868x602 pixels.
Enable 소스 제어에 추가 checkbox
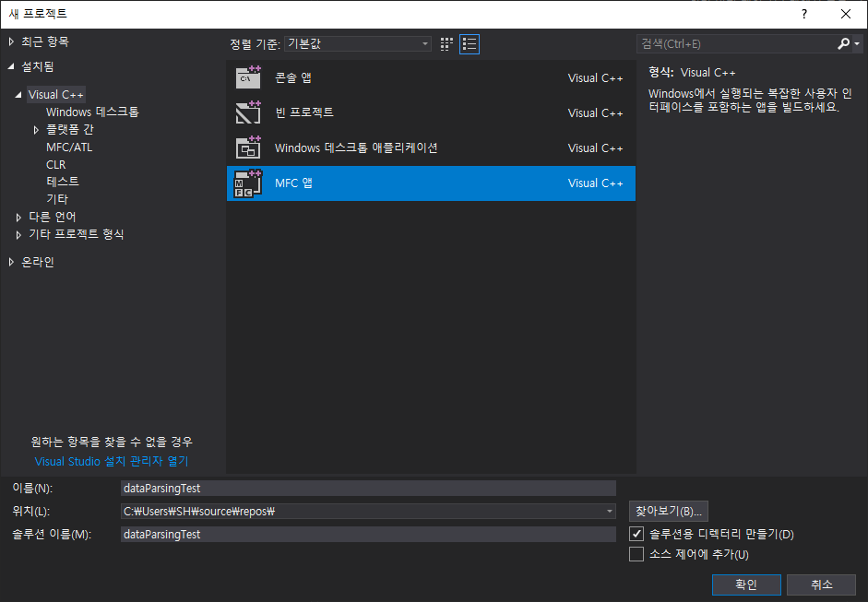pos(636,554)
